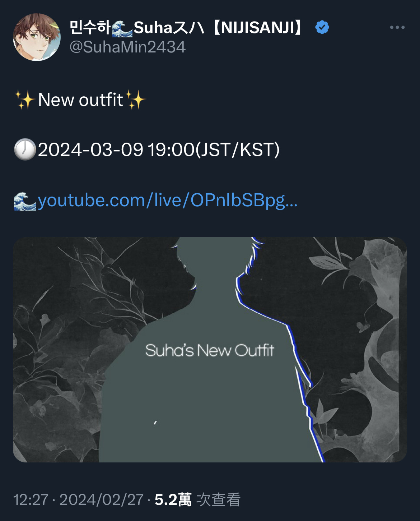420x521 pixels.
Task: Click the New outfit tweet text
Action: pyautogui.click(x=80, y=100)
